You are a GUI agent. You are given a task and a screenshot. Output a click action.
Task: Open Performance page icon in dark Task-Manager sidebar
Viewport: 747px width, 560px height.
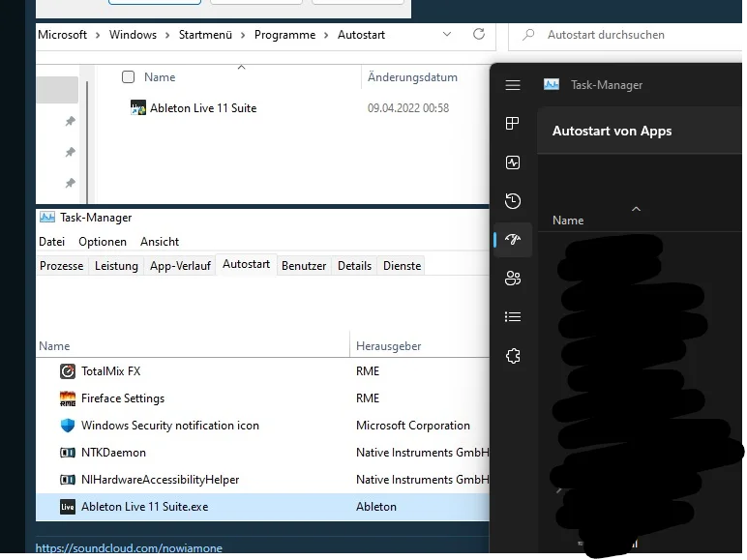tap(513, 162)
